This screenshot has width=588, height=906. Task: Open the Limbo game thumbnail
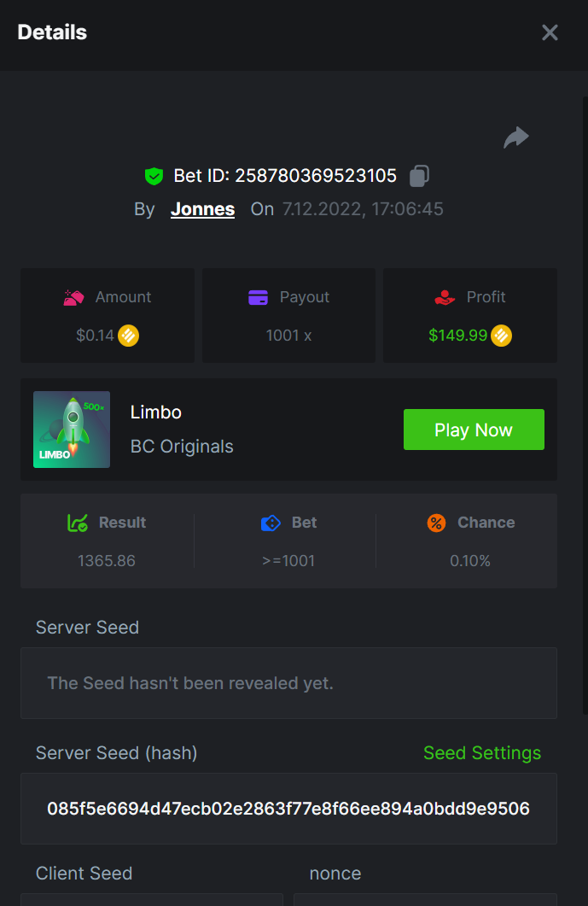pos(72,430)
